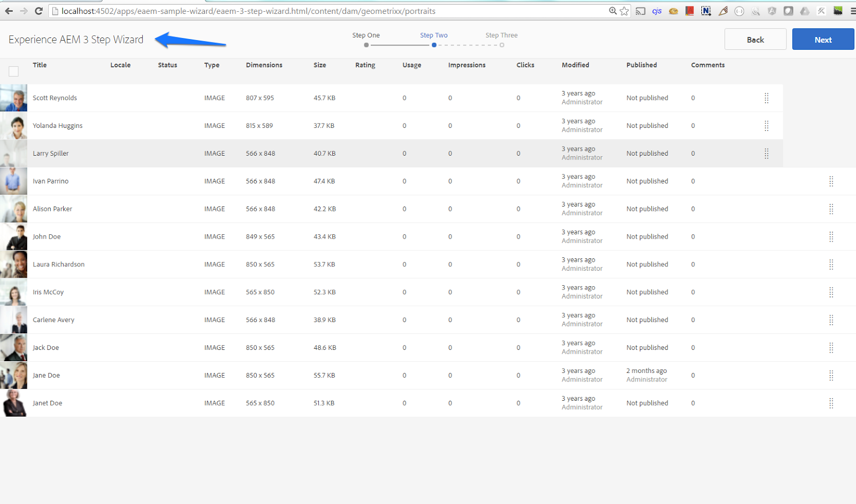Click the Step Two progress dot
Viewport: 856px width, 504px height.
click(434, 45)
